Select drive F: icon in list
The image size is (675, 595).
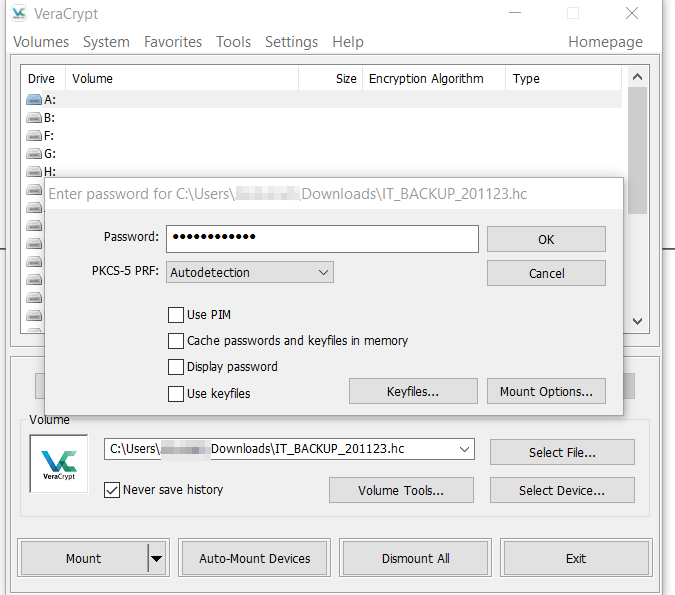pos(34,136)
